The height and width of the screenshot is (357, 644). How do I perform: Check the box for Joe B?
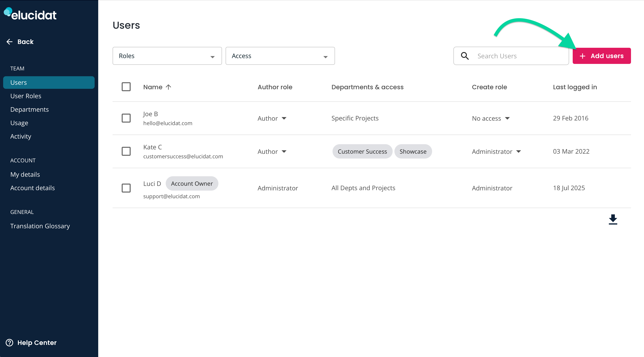pos(126,118)
